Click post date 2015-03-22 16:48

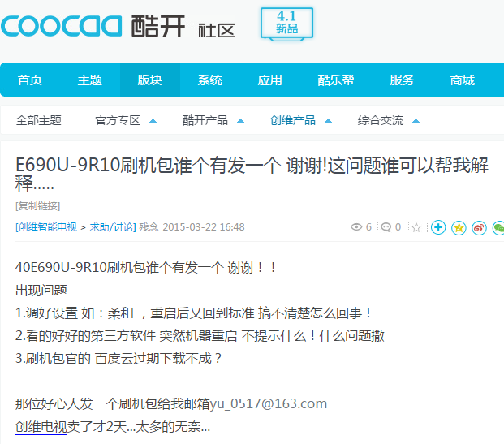tap(204, 227)
